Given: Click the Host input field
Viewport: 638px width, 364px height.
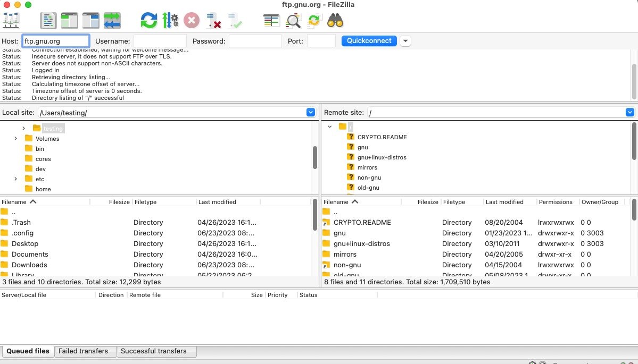Looking at the screenshot, I should (56, 41).
